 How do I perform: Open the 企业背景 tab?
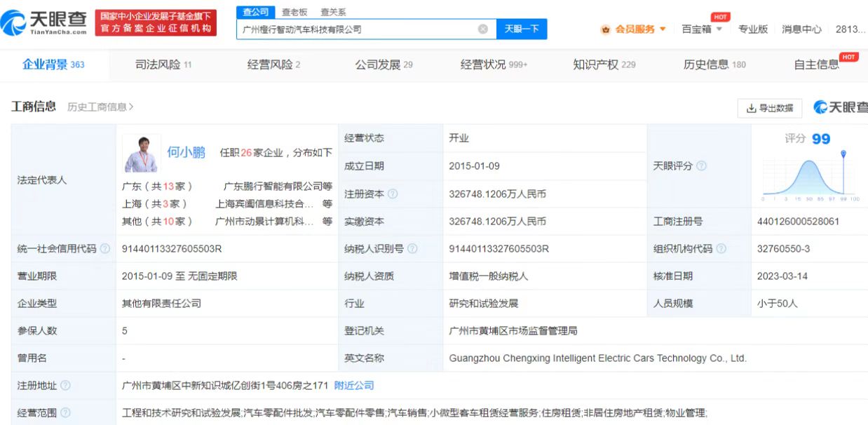coord(53,65)
